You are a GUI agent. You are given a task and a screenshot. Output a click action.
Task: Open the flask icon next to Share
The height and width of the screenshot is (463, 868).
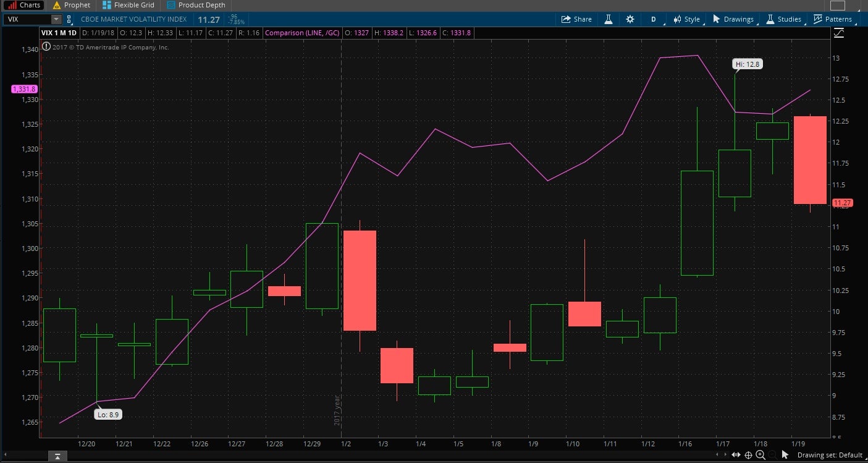pos(608,19)
